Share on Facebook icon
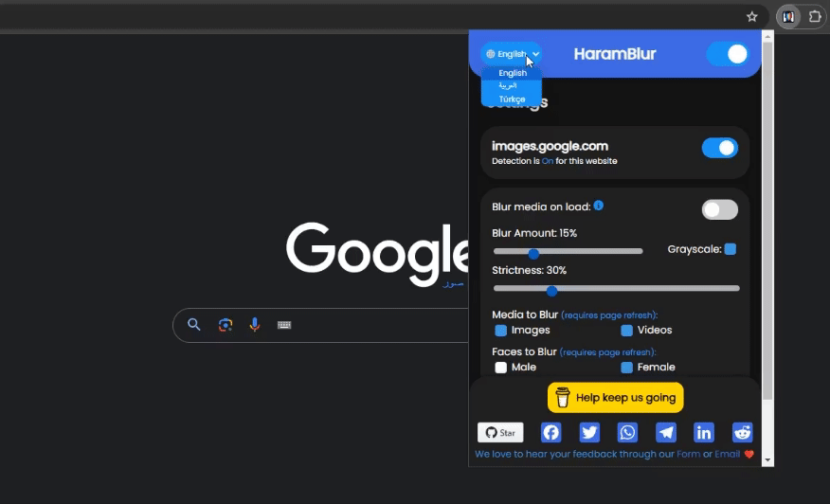This screenshot has height=504, width=830. point(551,433)
